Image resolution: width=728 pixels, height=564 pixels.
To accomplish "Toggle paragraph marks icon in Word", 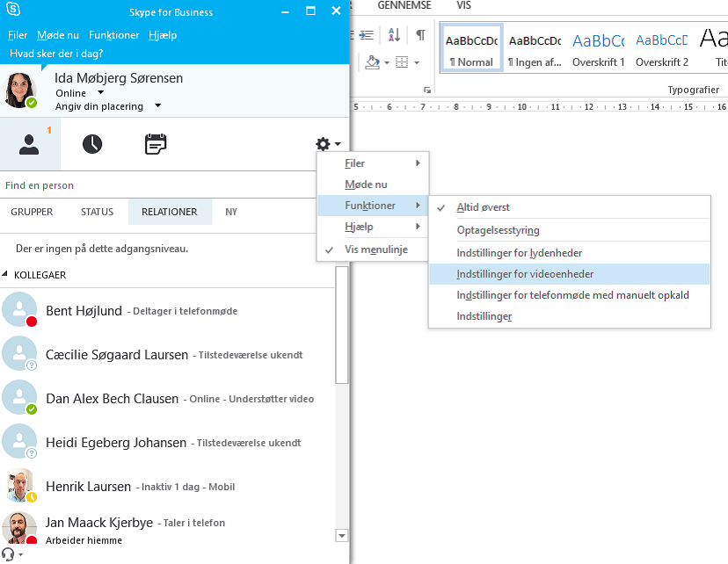I will pyautogui.click(x=420, y=35).
